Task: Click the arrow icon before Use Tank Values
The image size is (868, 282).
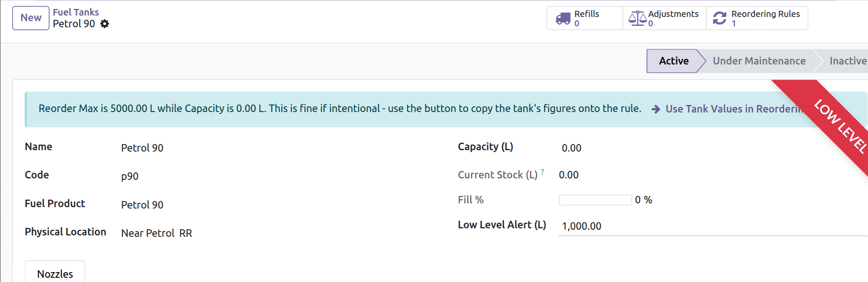Action: pyautogui.click(x=656, y=109)
